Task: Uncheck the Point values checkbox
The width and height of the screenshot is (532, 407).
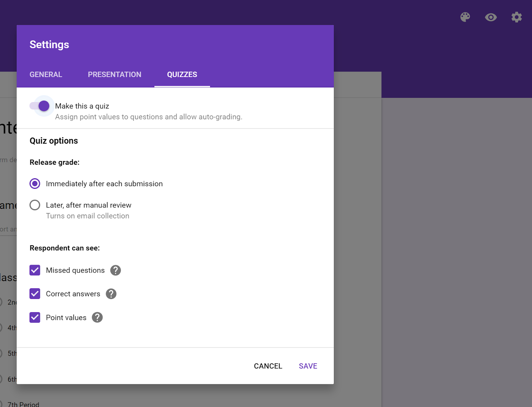Action: 35,317
